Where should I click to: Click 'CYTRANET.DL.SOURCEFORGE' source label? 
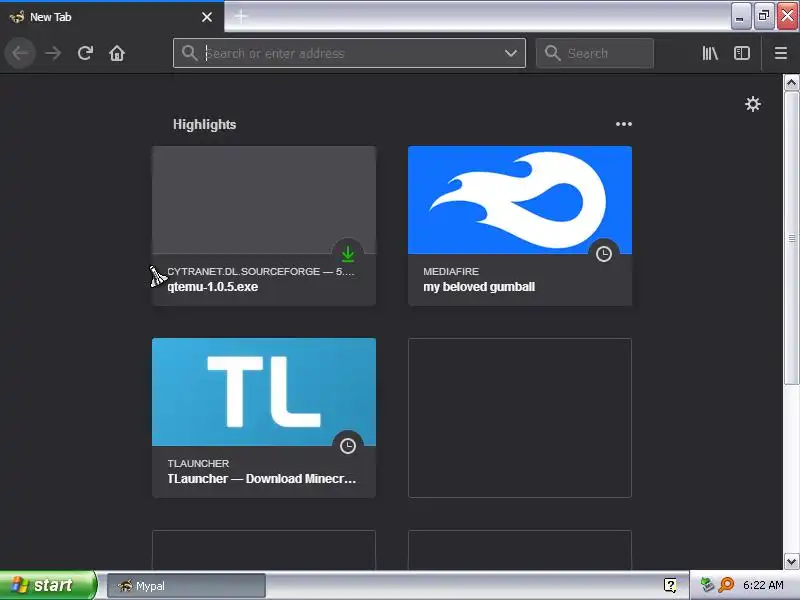coord(243,271)
